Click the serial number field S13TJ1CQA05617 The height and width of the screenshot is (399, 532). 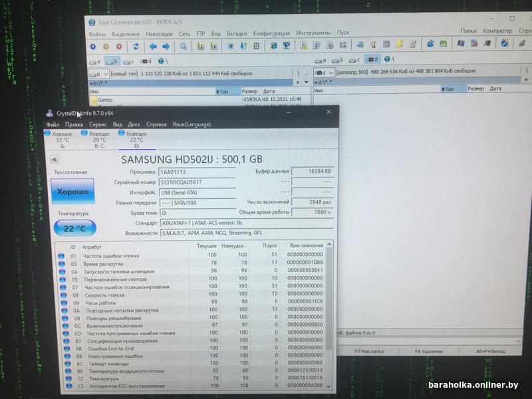pos(197,182)
